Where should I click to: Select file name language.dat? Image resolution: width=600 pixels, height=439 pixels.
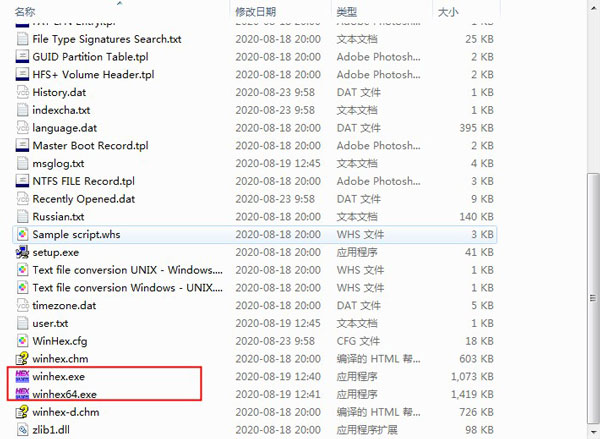pyautogui.click(x=65, y=128)
